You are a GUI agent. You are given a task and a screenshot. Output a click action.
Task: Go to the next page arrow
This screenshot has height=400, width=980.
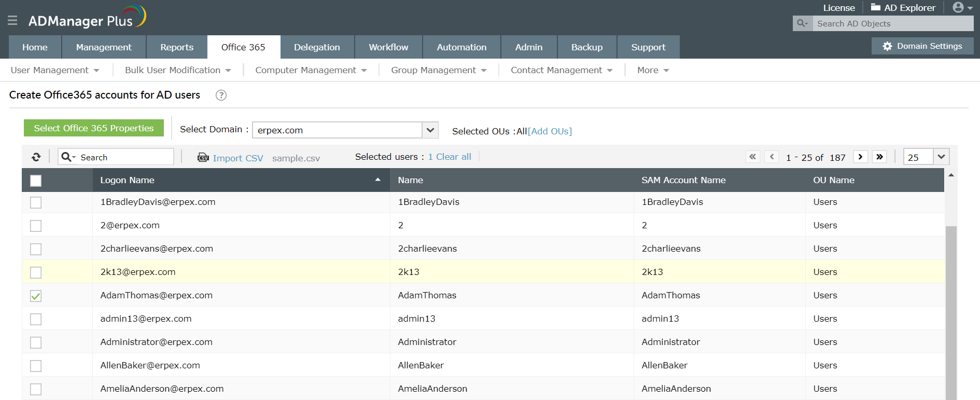(x=860, y=157)
